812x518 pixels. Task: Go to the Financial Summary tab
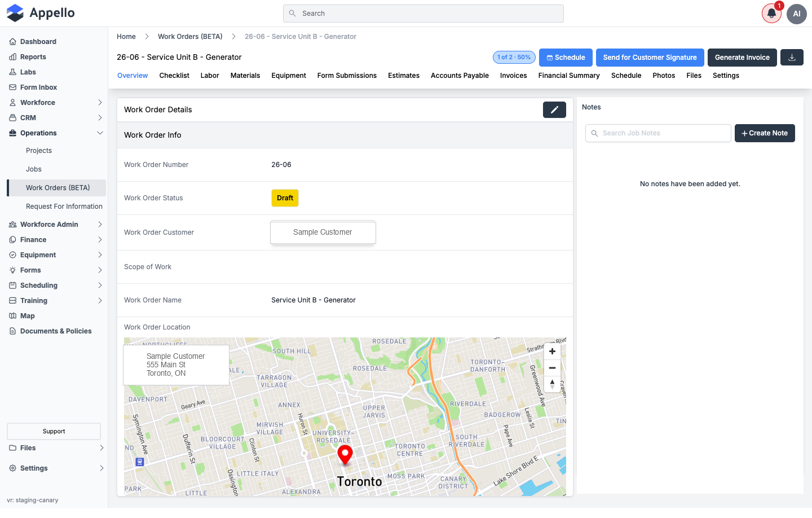tap(569, 76)
